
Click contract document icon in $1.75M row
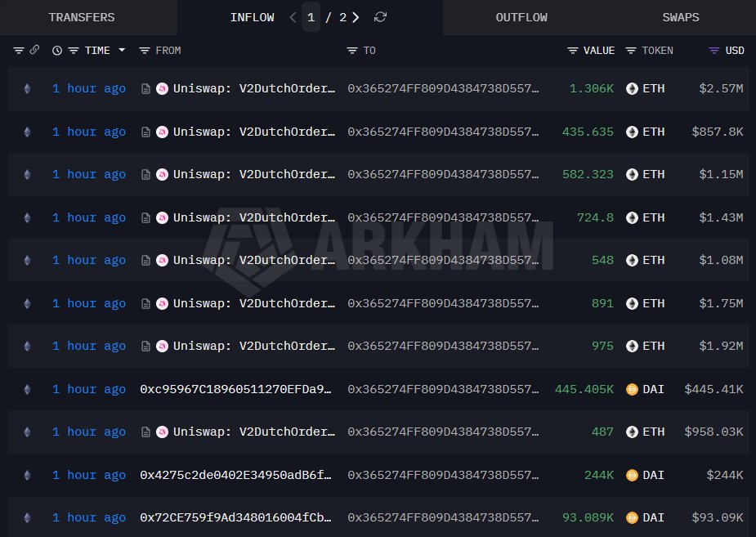[145, 304]
